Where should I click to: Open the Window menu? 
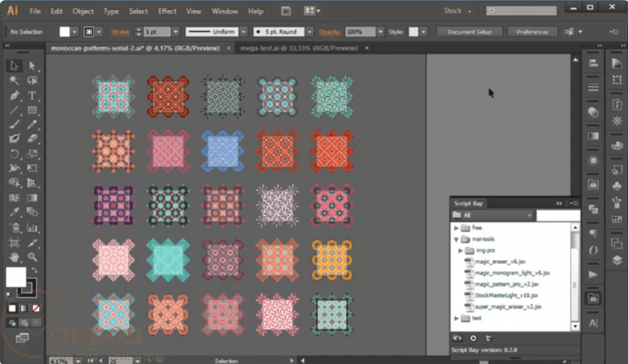pos(224,11)
